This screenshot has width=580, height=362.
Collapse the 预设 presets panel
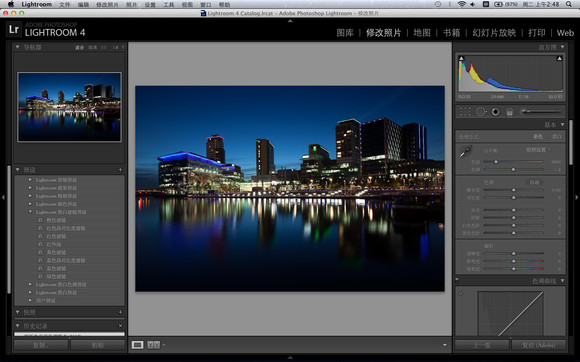coord(17,169)
